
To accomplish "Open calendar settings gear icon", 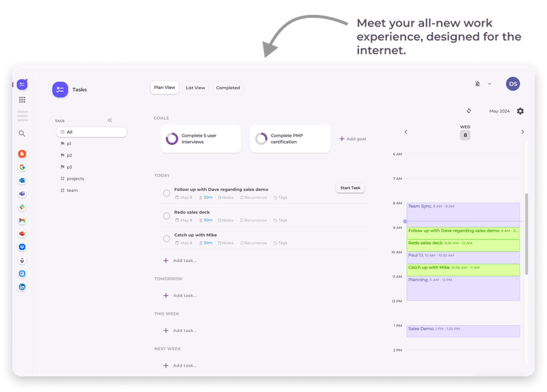I will tap(520, 111).
